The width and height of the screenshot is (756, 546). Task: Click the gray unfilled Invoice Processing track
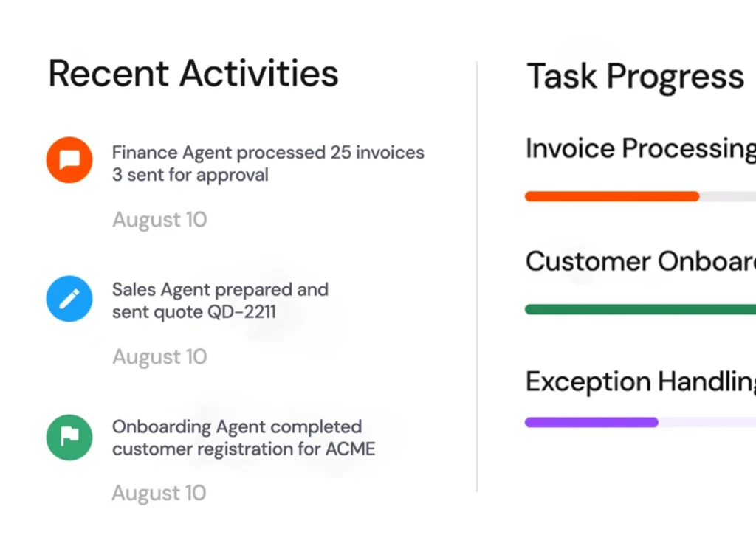[x=727, y=197]
